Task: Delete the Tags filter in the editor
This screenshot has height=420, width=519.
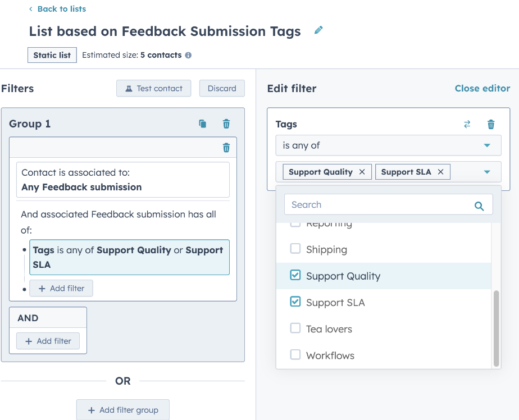Action: 491,125
